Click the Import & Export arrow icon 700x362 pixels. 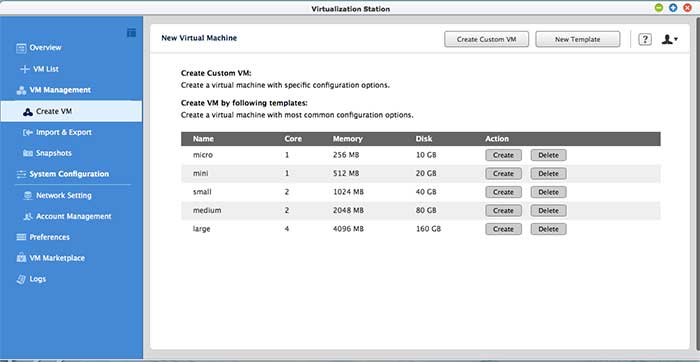tap(28, 133)
